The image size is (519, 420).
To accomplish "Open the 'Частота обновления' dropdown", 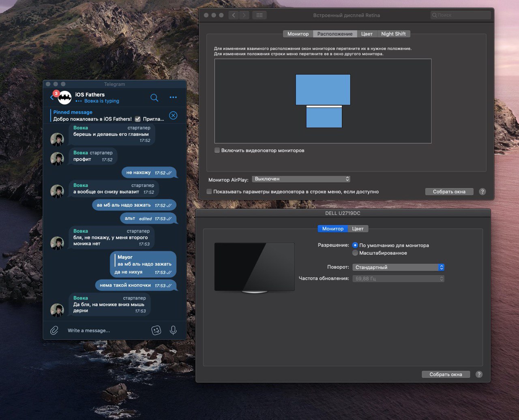I will [x=398, y=279].
